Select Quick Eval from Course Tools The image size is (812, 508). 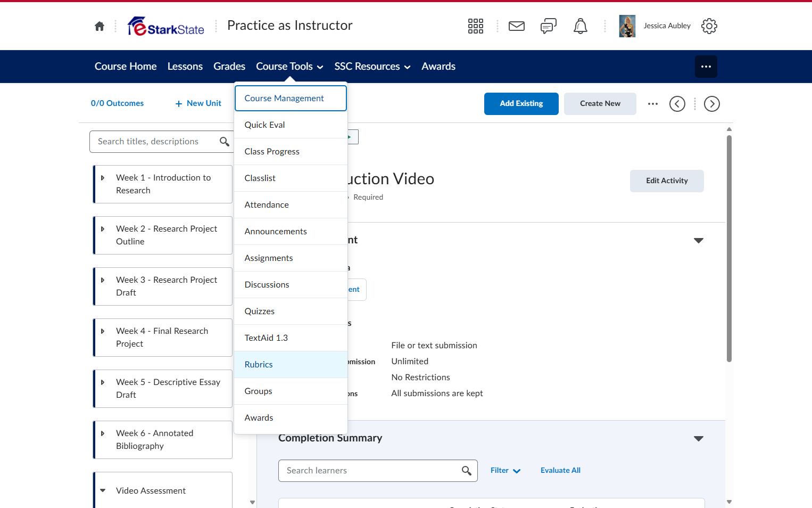[291, 125]
